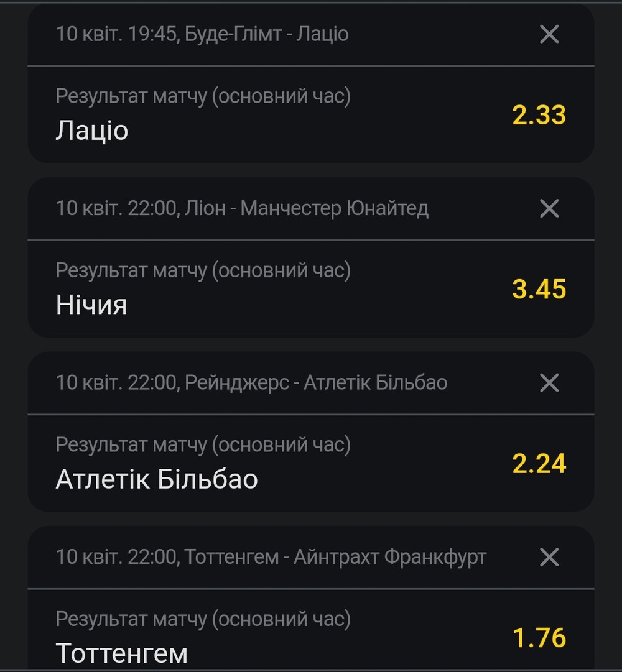The width and height of the screenshot is (622, 672).
Task: Remove the Ліон - Манчестер Юнайтед bet
Action: (549, 208)
